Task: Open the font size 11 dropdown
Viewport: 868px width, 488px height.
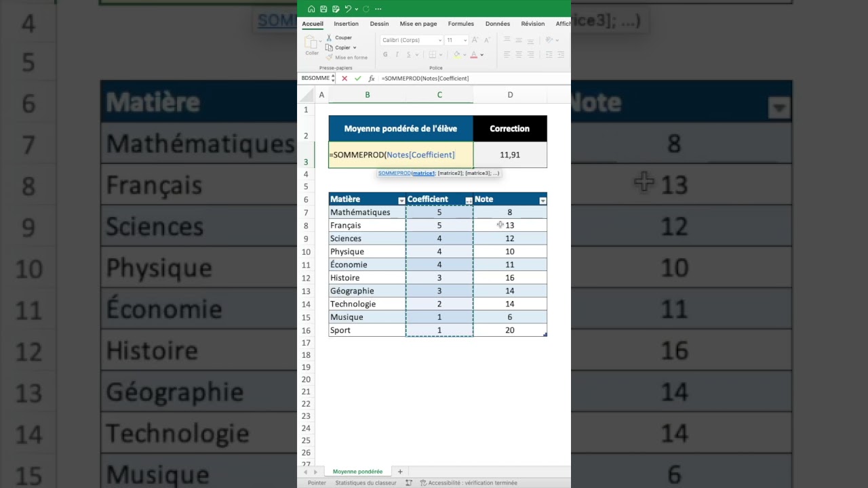Action: point(465,40)
